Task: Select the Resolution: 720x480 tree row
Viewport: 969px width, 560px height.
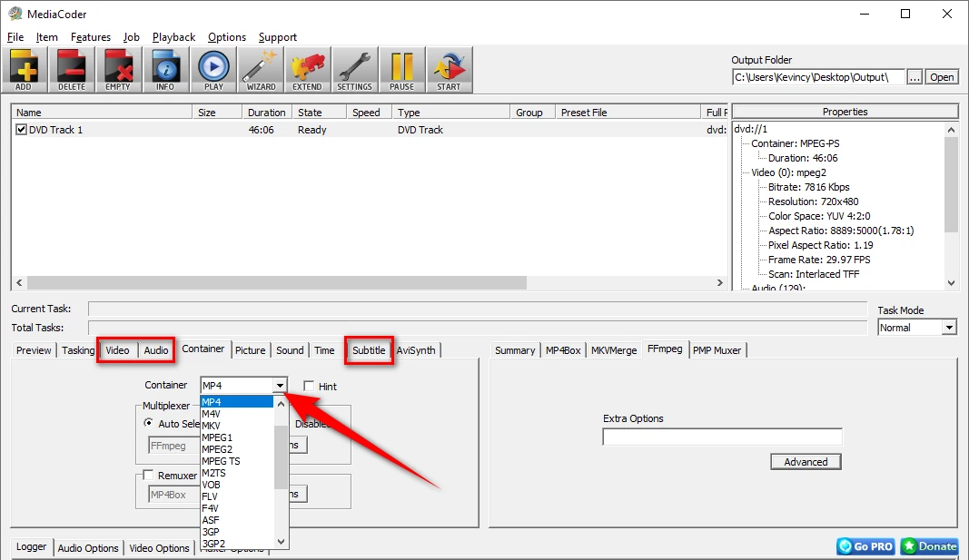Action: pyautogui.click(x=814, y=201)
